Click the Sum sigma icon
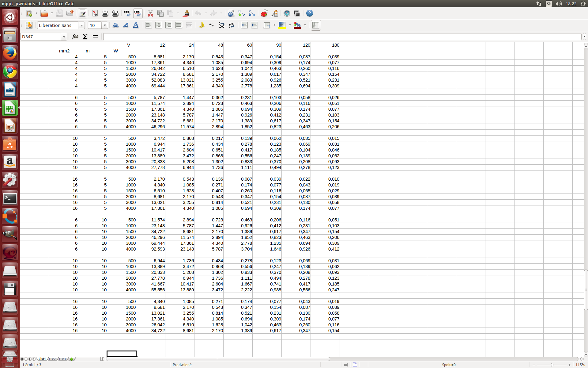 pos(85,36)
